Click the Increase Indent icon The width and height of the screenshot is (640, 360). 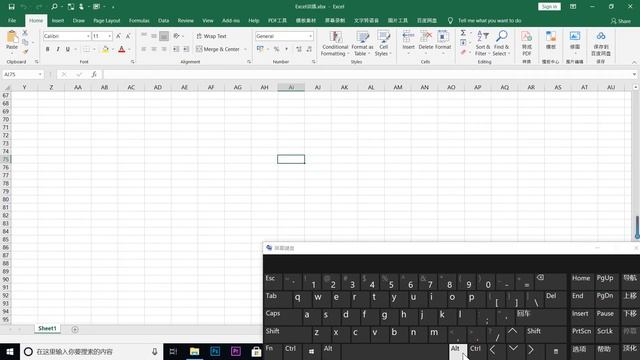click(x=186, y=49)
